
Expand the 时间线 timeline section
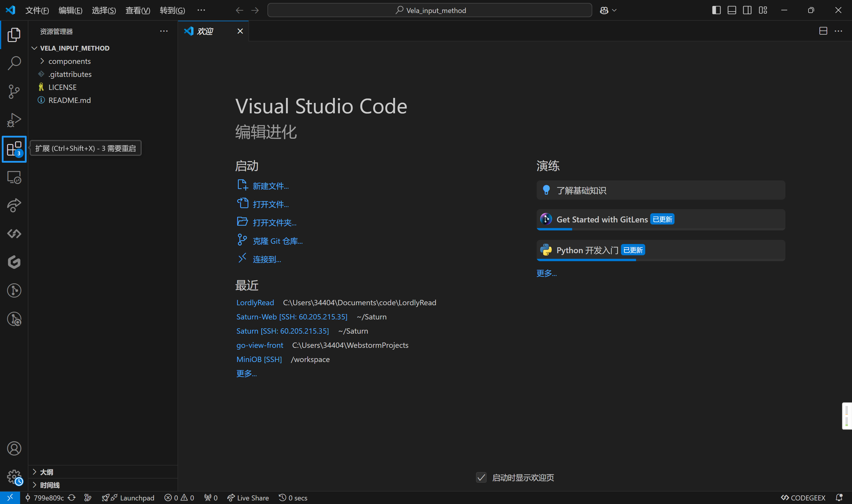pyautogui.click(x=103, y=485)
